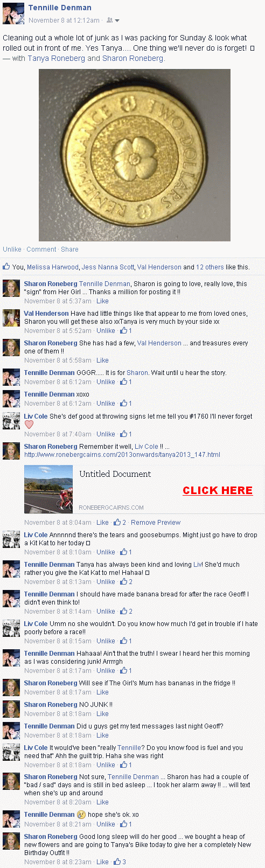Click thumbs-up icon beside 'You, Melissa Harwood'
Viewport: 265px width, 868px height.
tap(6, 266)
